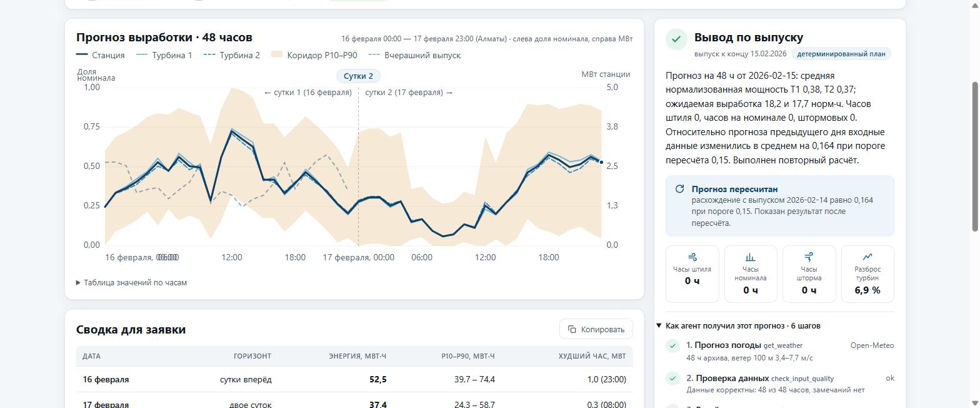Collapse Как агент получил этот прогноз section

tap(739, 325)
